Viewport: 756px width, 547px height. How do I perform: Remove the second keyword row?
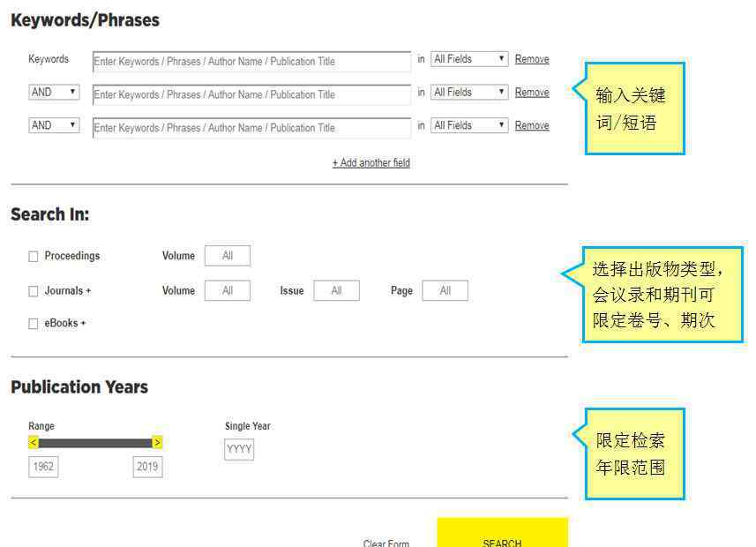(x=532, y=92)
